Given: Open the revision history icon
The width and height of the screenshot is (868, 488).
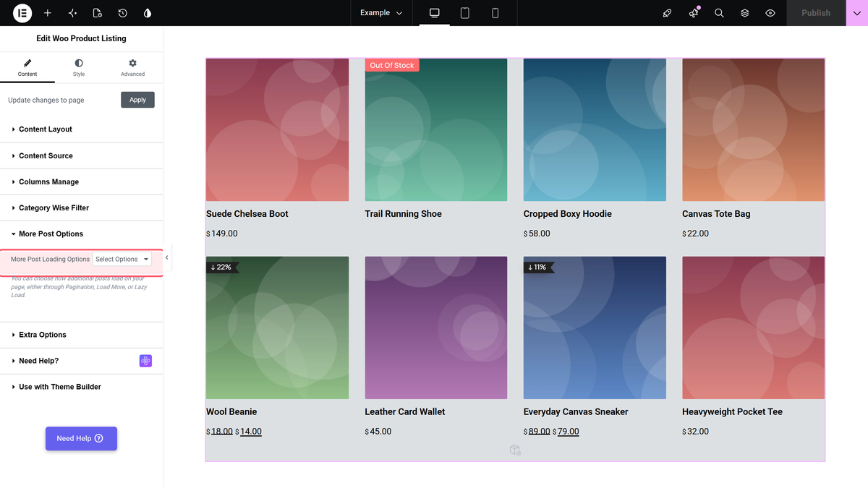Looking at the screenshot, I should [123, 13].
